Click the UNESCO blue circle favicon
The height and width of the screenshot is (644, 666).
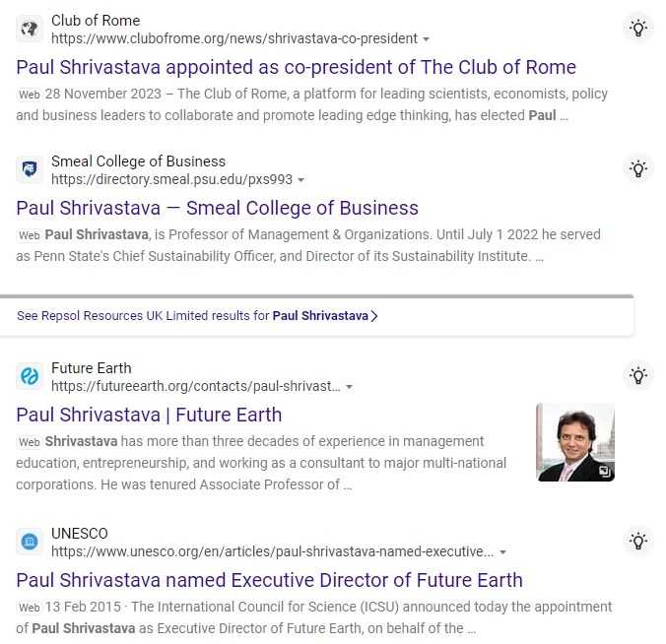[x=30, y=542]
